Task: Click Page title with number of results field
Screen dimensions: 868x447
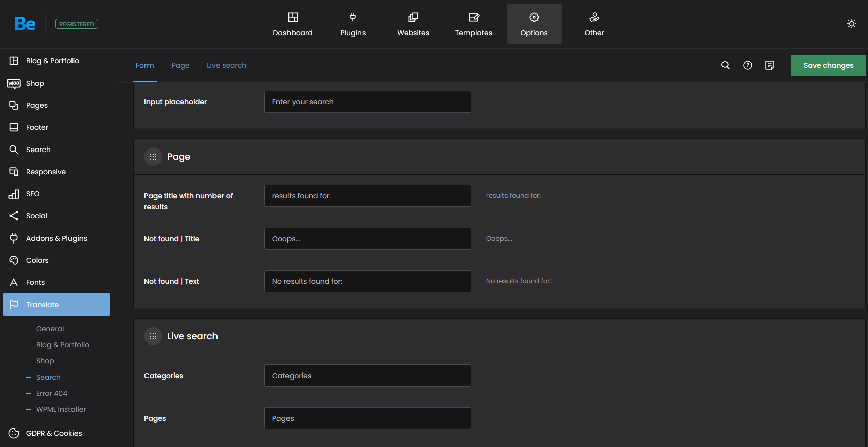Action: [368, 196]
